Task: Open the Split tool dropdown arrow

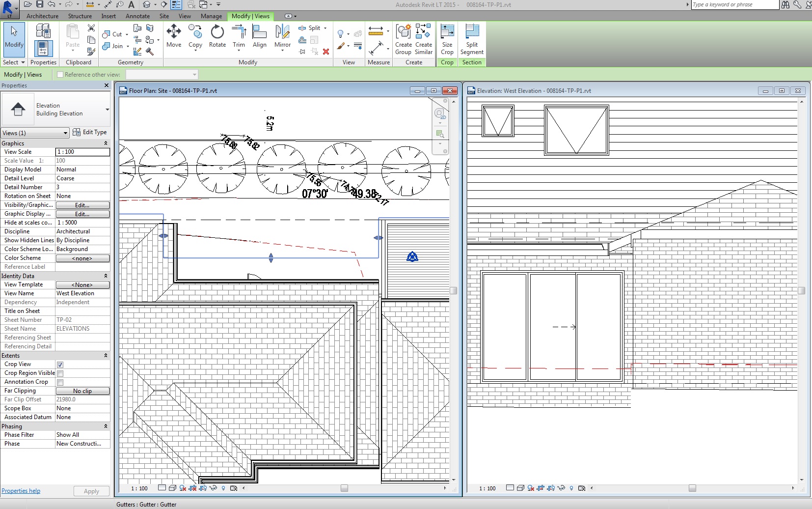Action: (x=326, y=28)
